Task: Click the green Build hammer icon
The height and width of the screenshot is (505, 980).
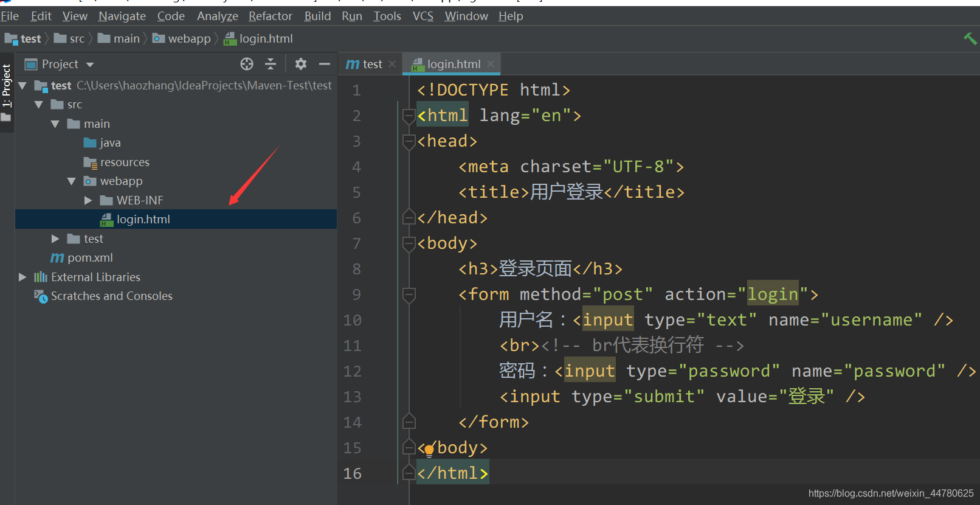Action: [x=970, y=38]
